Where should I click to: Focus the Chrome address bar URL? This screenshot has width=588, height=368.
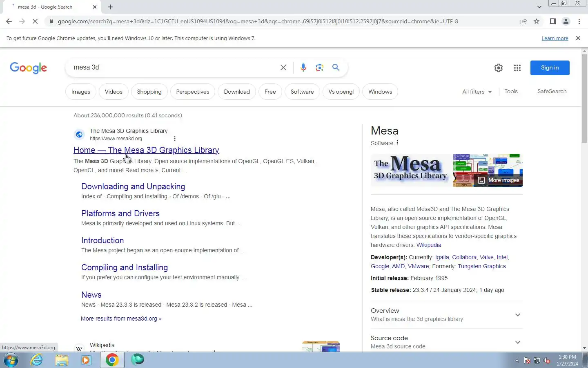258,21
